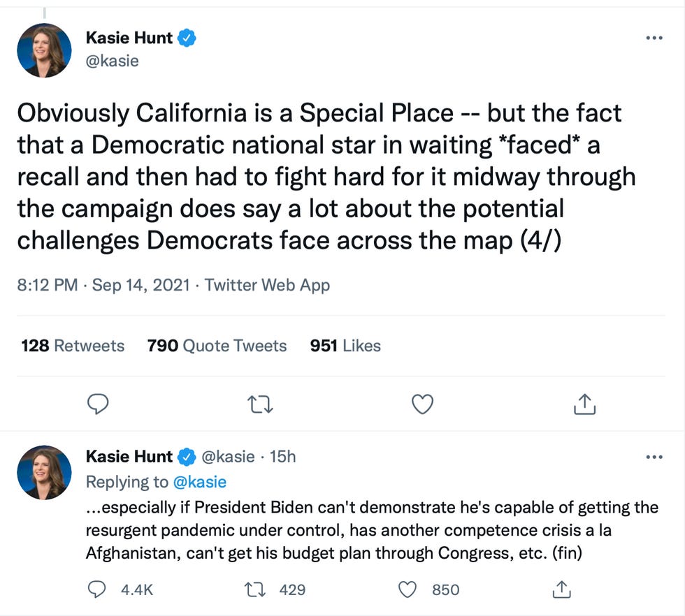Open Kasie Hunt's profile picture on main tweet
The image size is (685, 616).
click(x=44, y=50)
